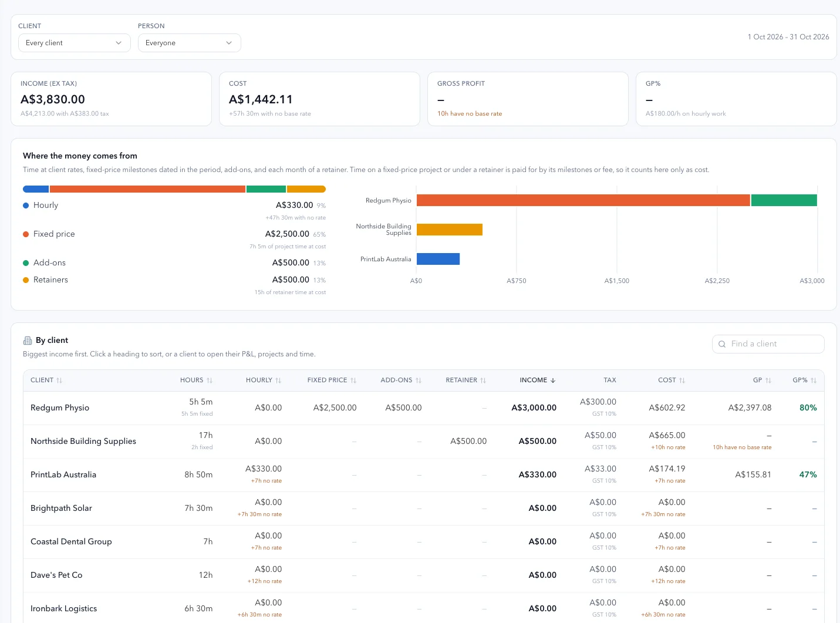Screen dimensions: 840x623
Task: Open the Brightpath Solar client
Action: click(423, 508)
